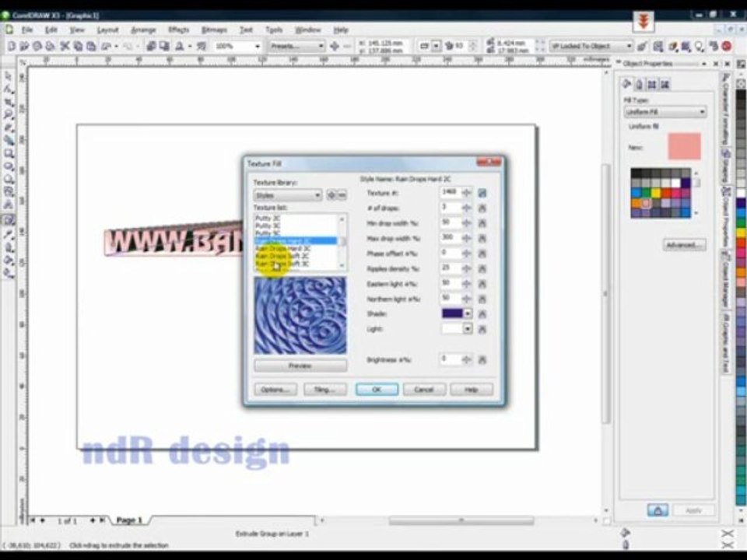Open the Tools menu
Viewport: 747px width, 560px height.
pos(273,30)
